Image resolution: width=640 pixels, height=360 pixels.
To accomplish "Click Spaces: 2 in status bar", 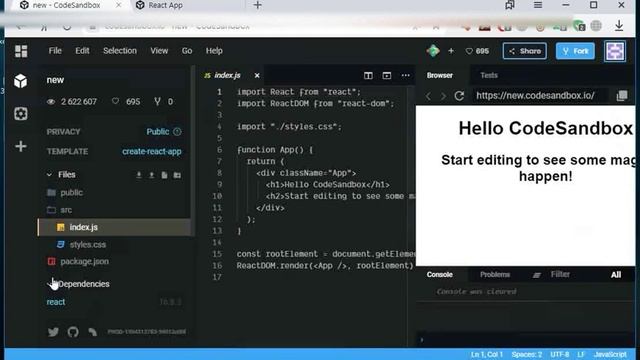I will pyautogui.click(x=527, y=354).
